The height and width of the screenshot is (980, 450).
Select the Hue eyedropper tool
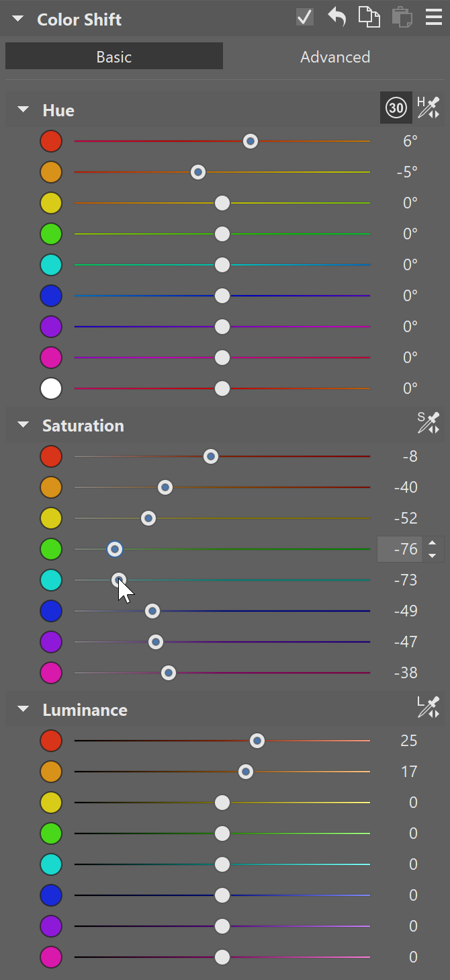pyautogui.click(x=428, y=108)
